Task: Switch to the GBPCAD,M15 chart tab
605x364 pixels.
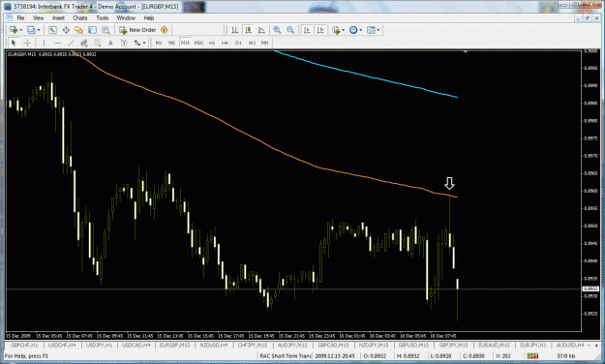Action: tap(333, 345)
